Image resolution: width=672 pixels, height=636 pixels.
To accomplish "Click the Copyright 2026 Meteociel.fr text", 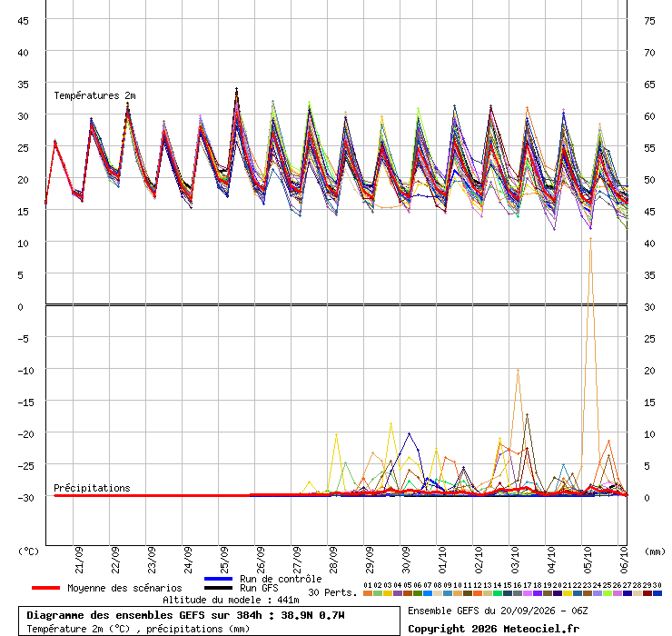I will coord(493,629).
